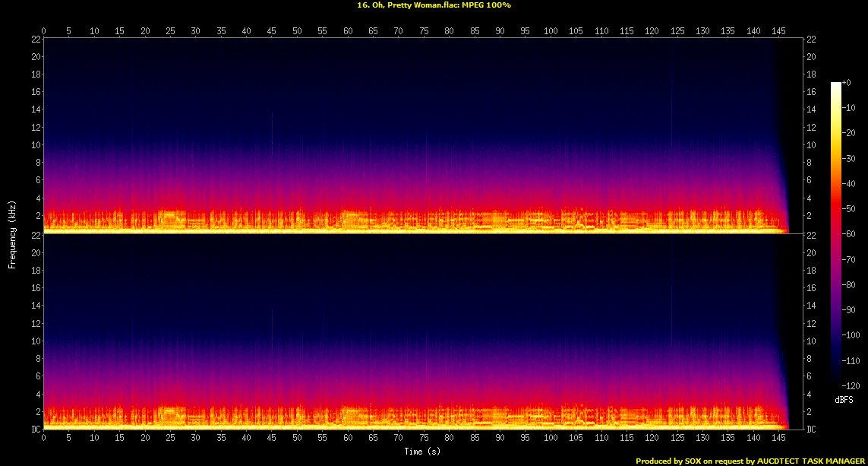
Task: Click the 25 second mark on bottom time axis
Action: [170, 439]
